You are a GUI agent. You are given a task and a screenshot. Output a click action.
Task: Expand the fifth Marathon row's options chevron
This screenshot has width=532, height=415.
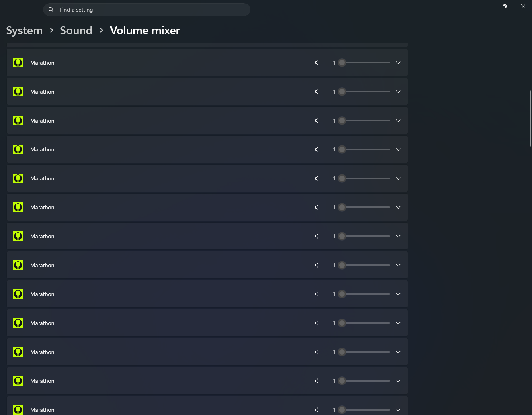pos(398,178)
